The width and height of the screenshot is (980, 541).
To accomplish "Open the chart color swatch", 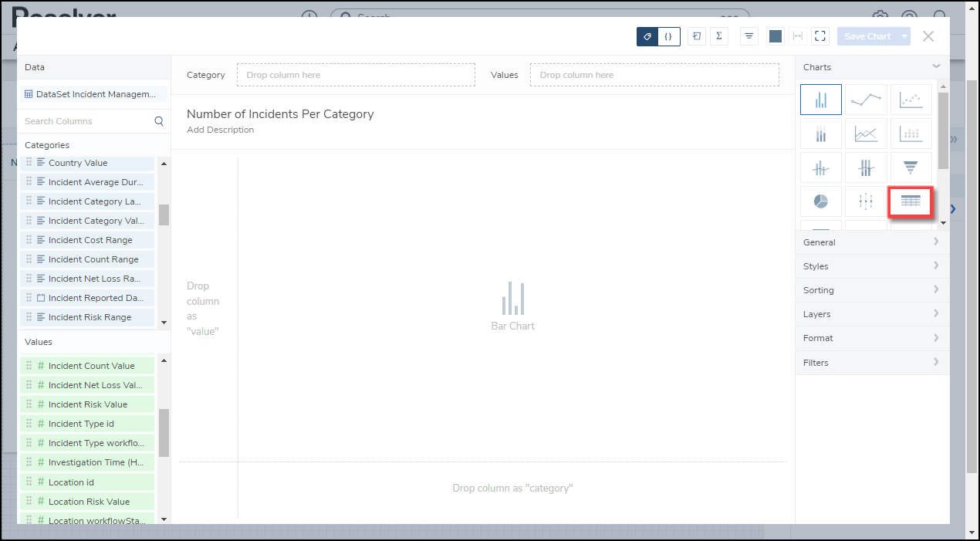I will tap(776, 36).
